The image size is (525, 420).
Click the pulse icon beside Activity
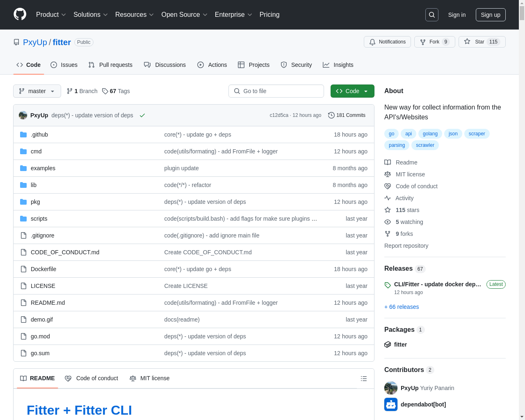pyautogui.click(x=388, y=198)
